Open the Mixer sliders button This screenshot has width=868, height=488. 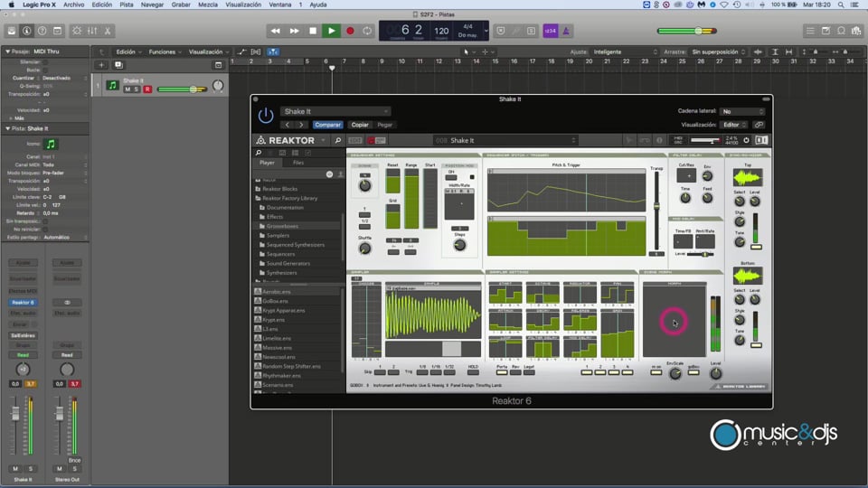[x=92, y=31]
